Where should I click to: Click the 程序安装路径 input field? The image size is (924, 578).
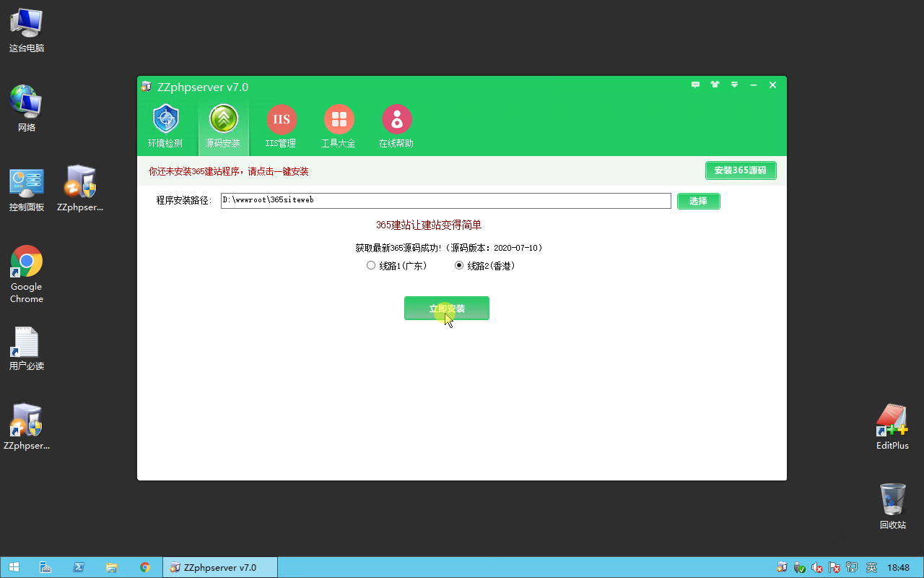[446, 201]
